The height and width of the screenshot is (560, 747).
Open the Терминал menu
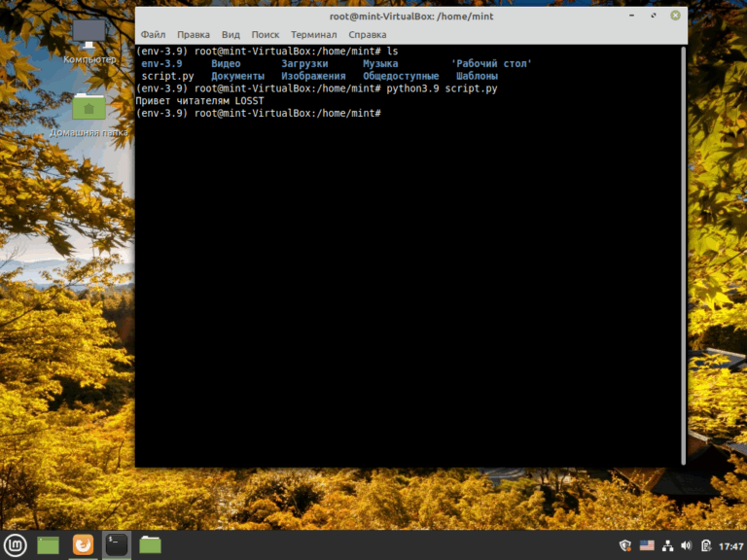point(314,35)
